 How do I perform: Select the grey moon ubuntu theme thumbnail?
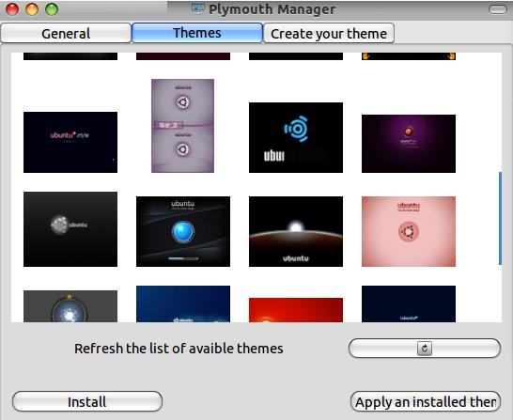coord(70,229)
